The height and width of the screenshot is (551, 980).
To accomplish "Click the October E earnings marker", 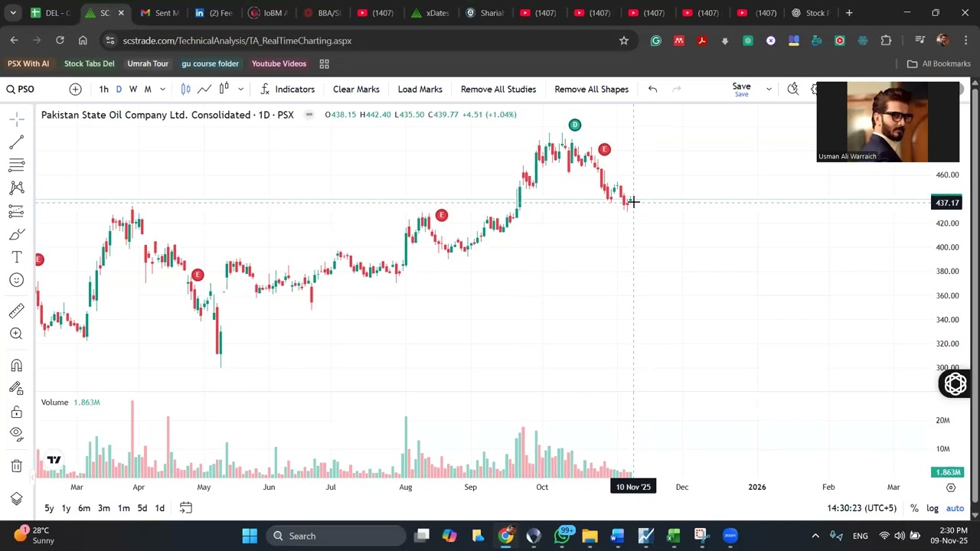I will click(x=604, y=149).
